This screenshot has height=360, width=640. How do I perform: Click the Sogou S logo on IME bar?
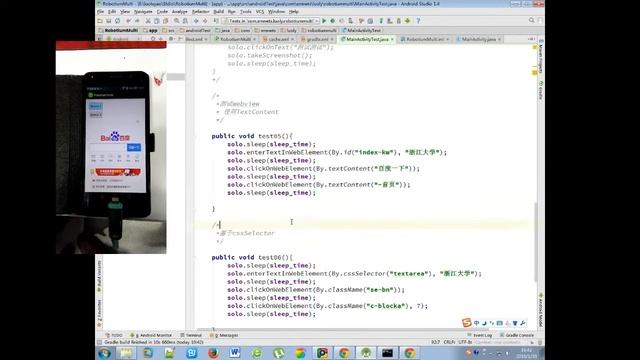coord(467,322)
